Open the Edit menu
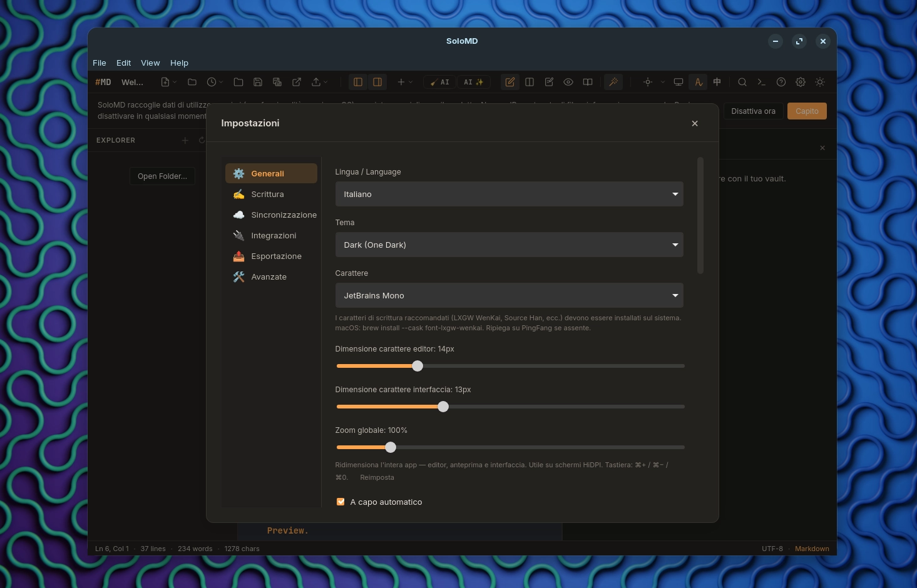The height and width of the screenshot is (588, 917). [123, 63]
